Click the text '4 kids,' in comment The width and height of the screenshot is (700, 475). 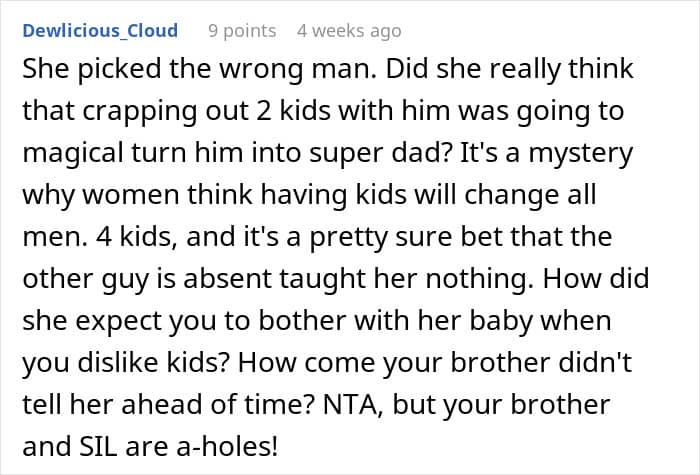pyautogui.click(x=137, y=237)
